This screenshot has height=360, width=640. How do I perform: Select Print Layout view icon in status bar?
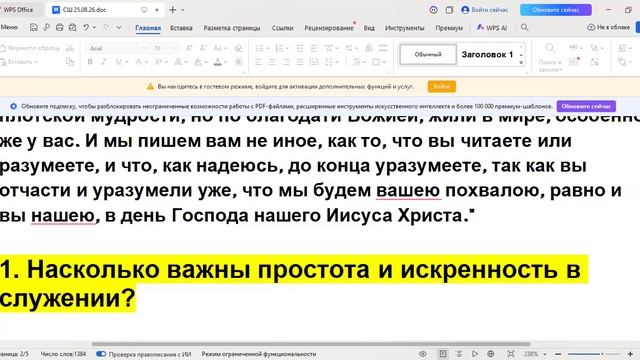tap(443, 354)
